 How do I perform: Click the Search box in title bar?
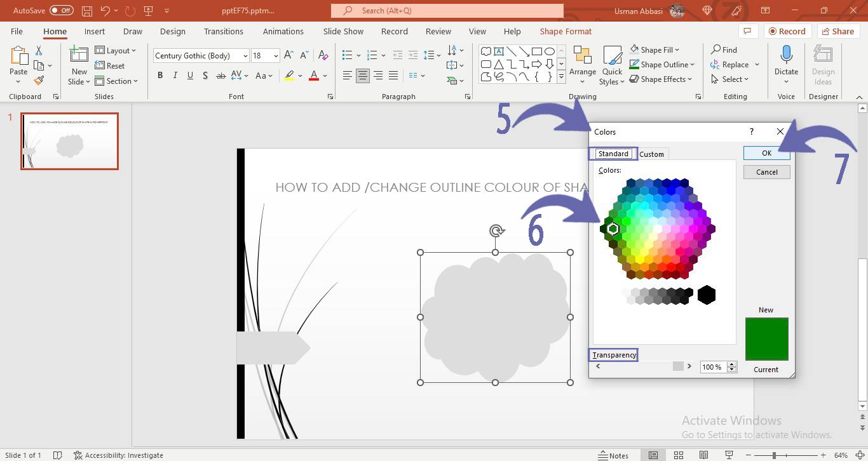[x=447, y=11]
